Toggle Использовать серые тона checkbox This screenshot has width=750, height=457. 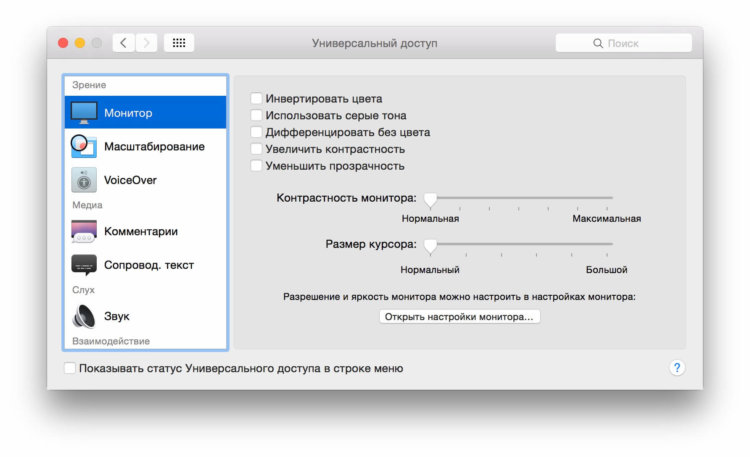click(257, 116)
